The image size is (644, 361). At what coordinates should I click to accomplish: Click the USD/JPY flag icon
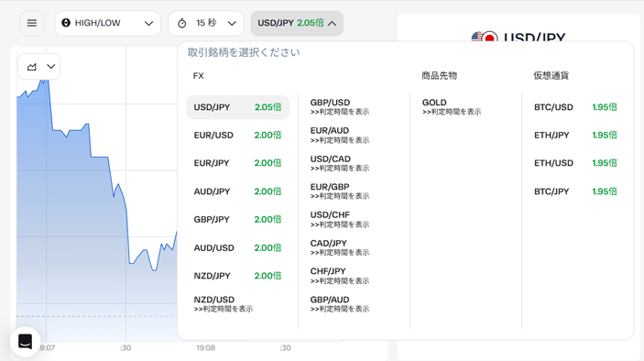coord(485,38)
